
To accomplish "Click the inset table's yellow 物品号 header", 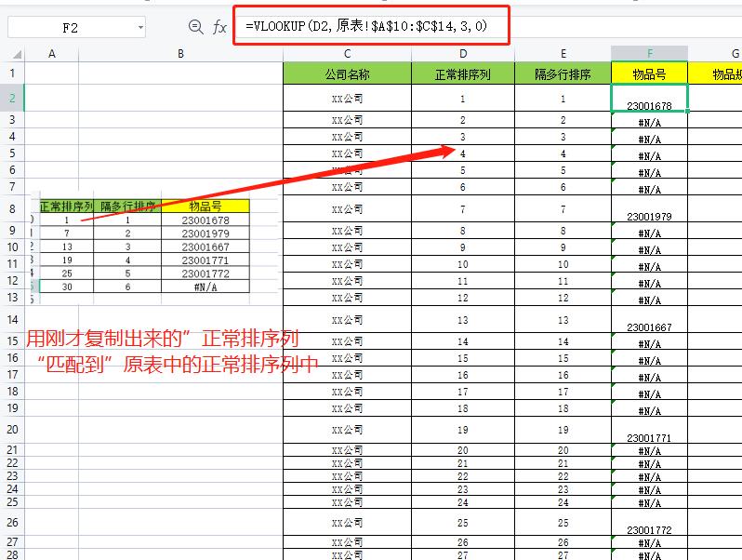I will click(x=205, y=206).
